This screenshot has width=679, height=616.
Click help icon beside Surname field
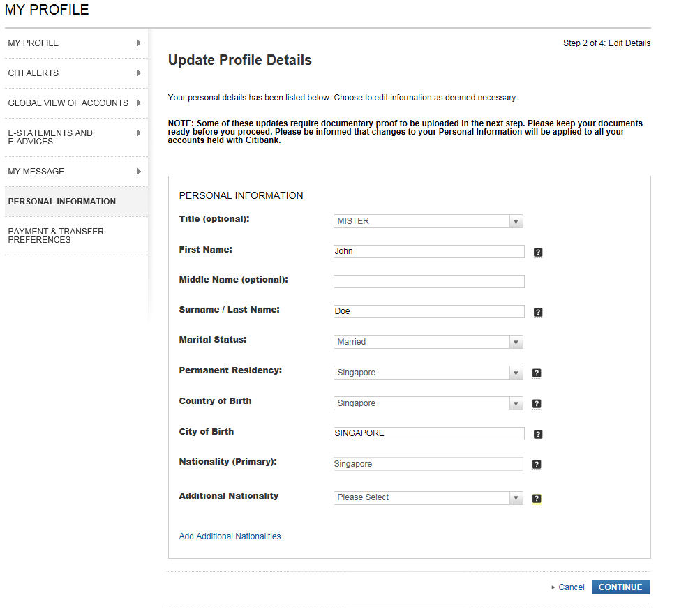pyautogui.click(x=538, y=313)
